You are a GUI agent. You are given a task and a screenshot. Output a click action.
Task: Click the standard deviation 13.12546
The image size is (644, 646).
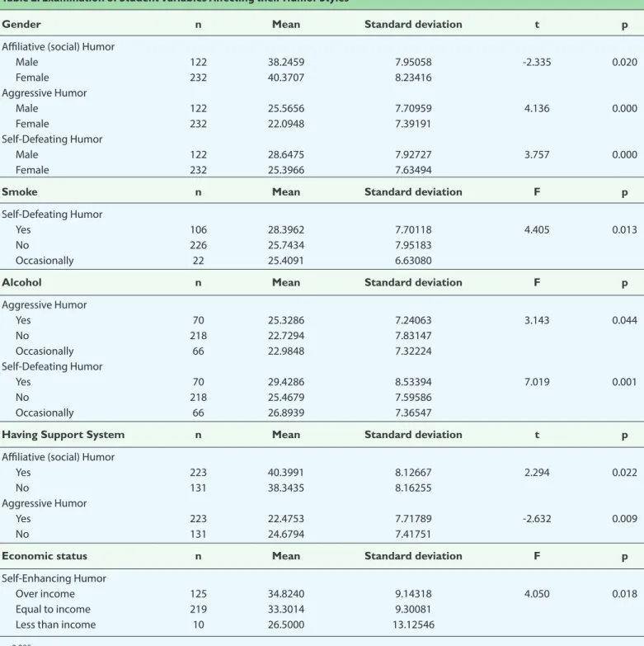tap(413, 625)
